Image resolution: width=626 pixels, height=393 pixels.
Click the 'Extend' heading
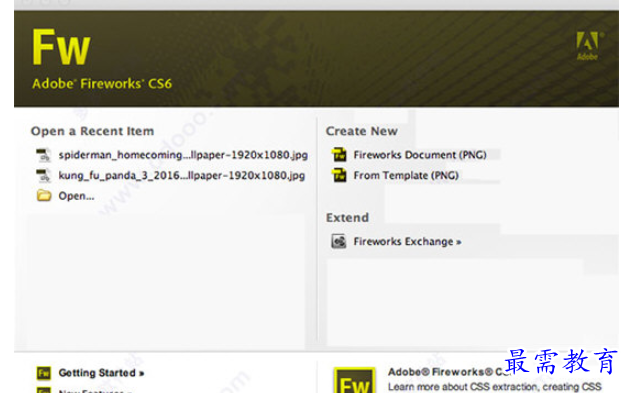click(347, 218)
